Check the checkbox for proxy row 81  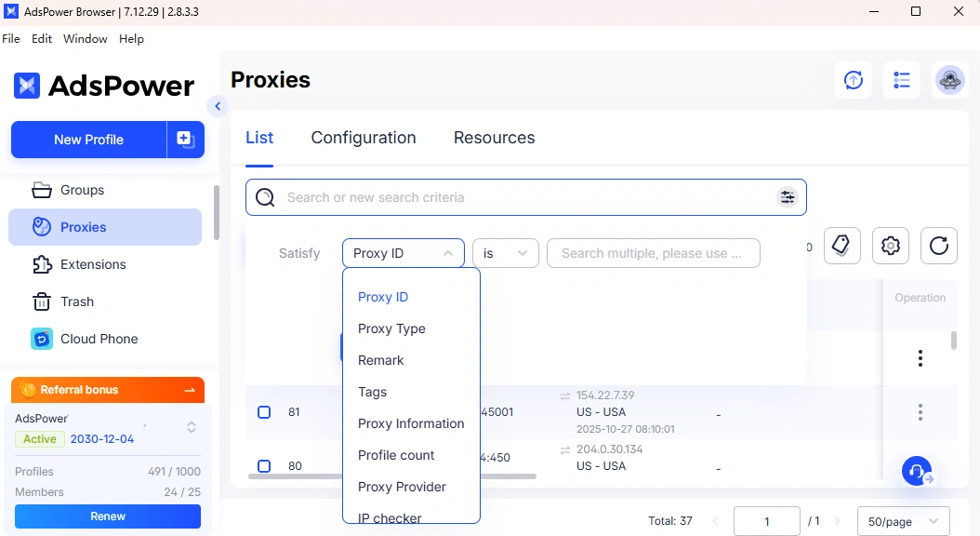pyautogui.click(x=263, y=411)
